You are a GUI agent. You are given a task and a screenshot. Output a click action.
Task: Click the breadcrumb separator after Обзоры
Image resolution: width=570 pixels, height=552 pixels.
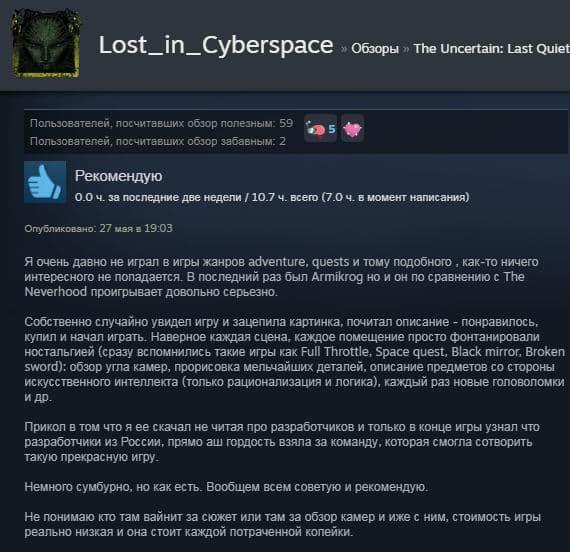(x=406, y=49)
